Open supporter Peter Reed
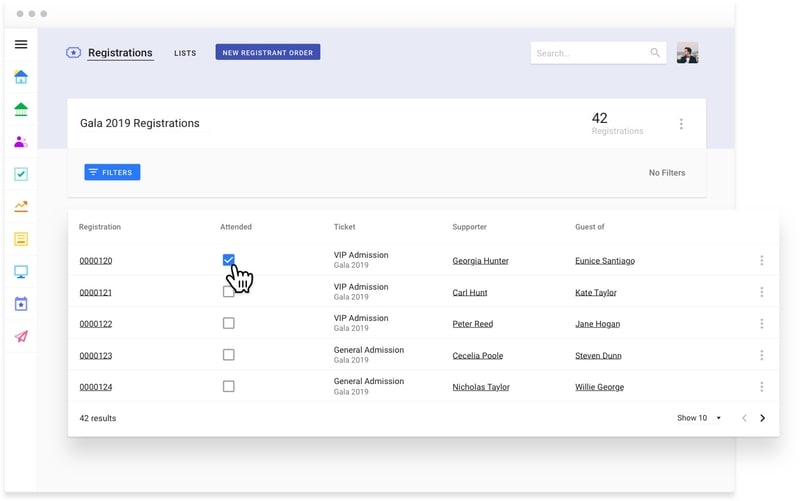 coord(473,324)
